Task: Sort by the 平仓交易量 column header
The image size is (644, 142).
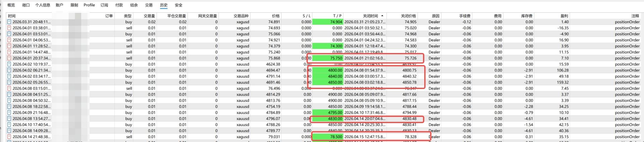Action: pos(177,16)
